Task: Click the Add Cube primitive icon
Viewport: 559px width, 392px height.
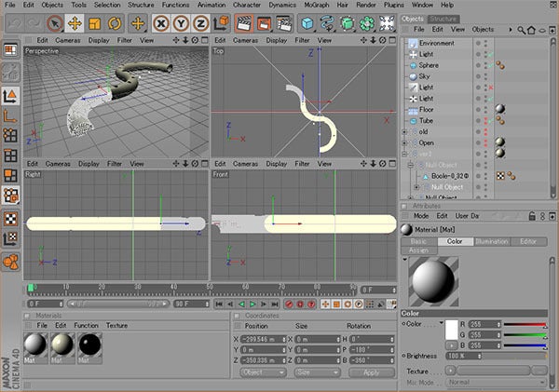Action: pyautogui.click(x=307, y=23)
